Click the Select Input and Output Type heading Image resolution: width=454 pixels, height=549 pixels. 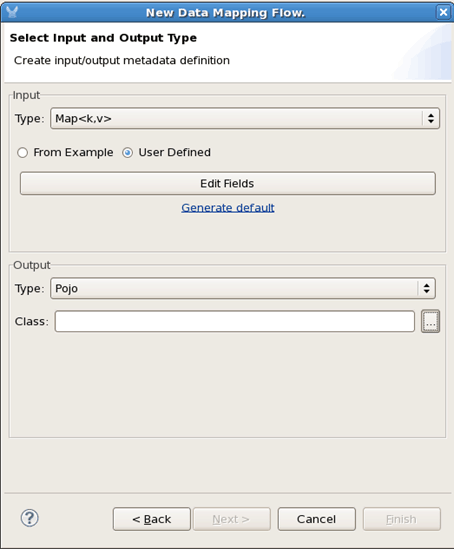click(x=103, y=38)
